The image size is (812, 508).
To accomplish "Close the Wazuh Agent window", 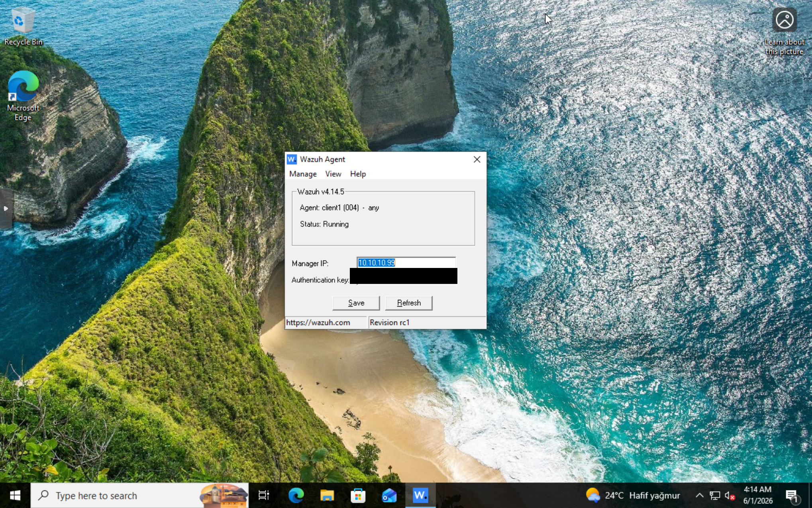I will coord(477,159).
